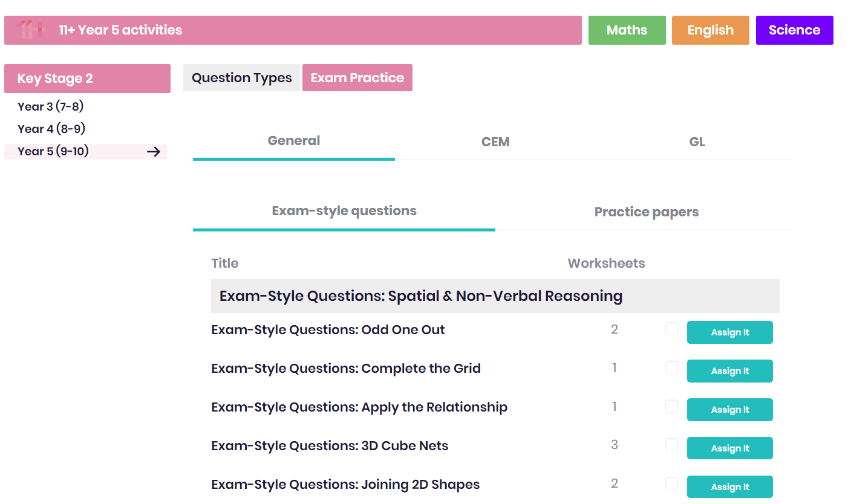Select the 3D Cube Nets checkbox

[671, 445]
